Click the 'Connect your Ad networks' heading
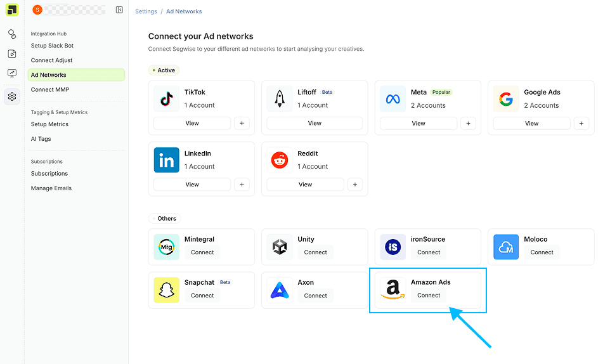This screenshot has height=364, width=610. (x=201, y=36)
